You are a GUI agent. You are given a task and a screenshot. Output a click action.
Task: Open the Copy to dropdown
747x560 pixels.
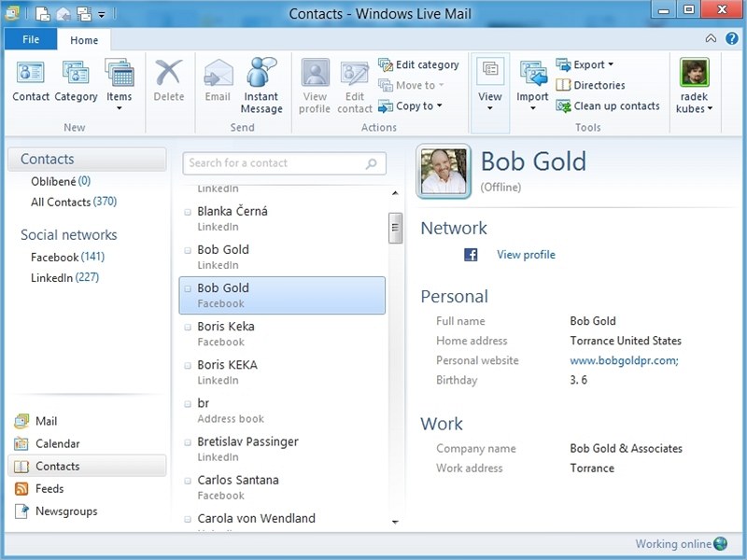(x=410, y=105)
